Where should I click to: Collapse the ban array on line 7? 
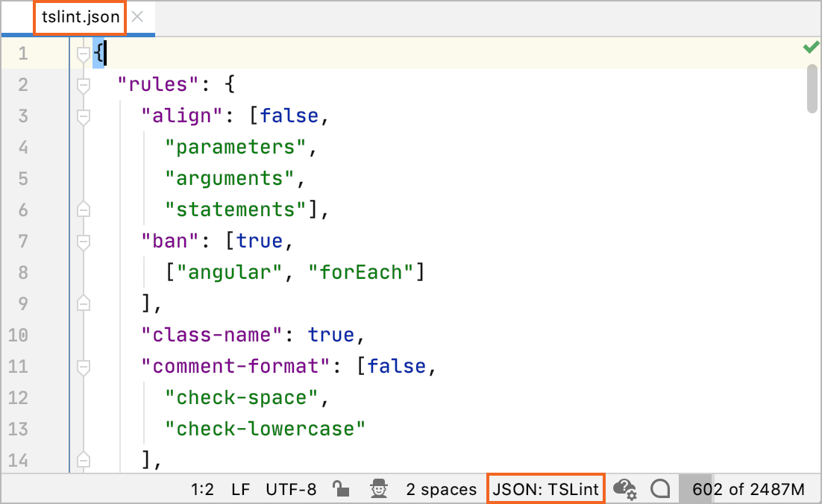[83, 242]
